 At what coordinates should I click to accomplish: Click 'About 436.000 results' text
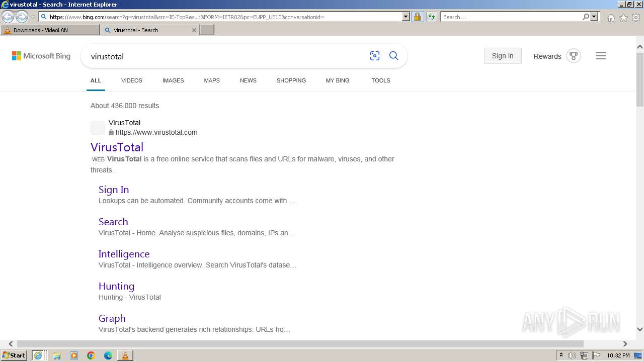click(125, 106)
